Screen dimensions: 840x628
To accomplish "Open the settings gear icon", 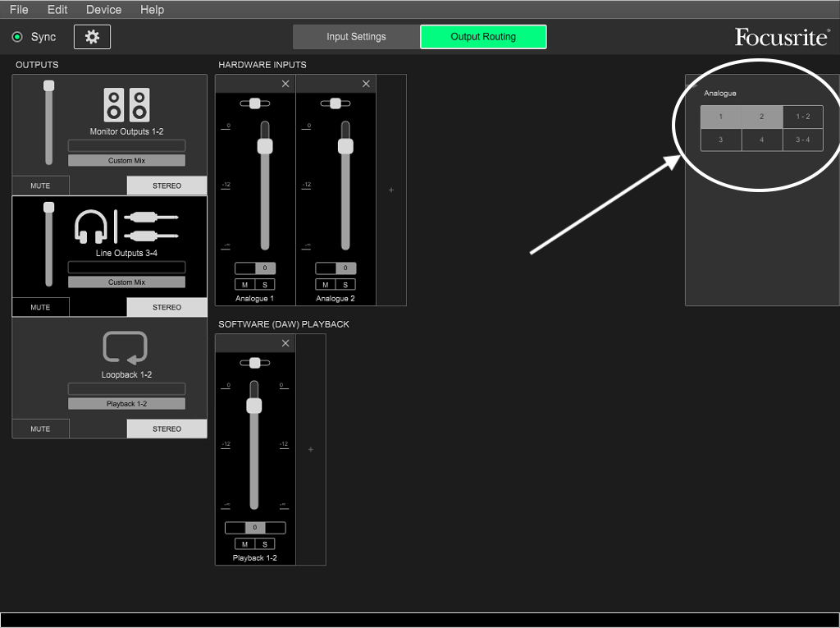I will pos(92,37).
